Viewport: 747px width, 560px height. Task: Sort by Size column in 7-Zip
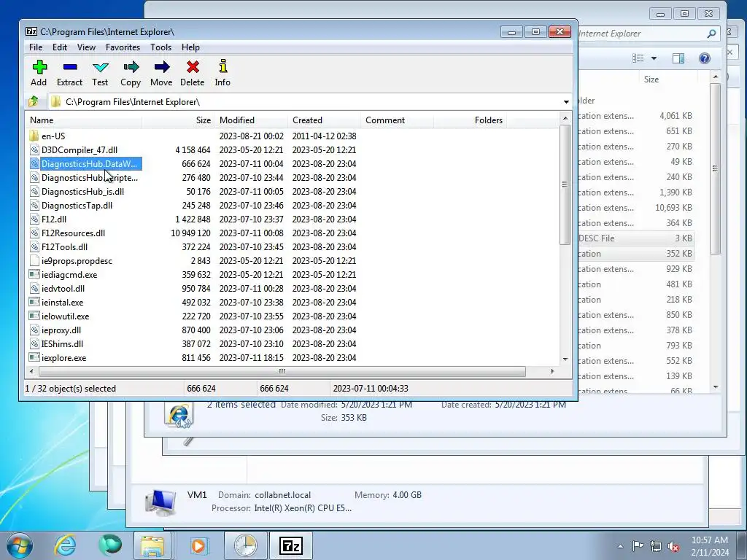[x=178, y=120]
